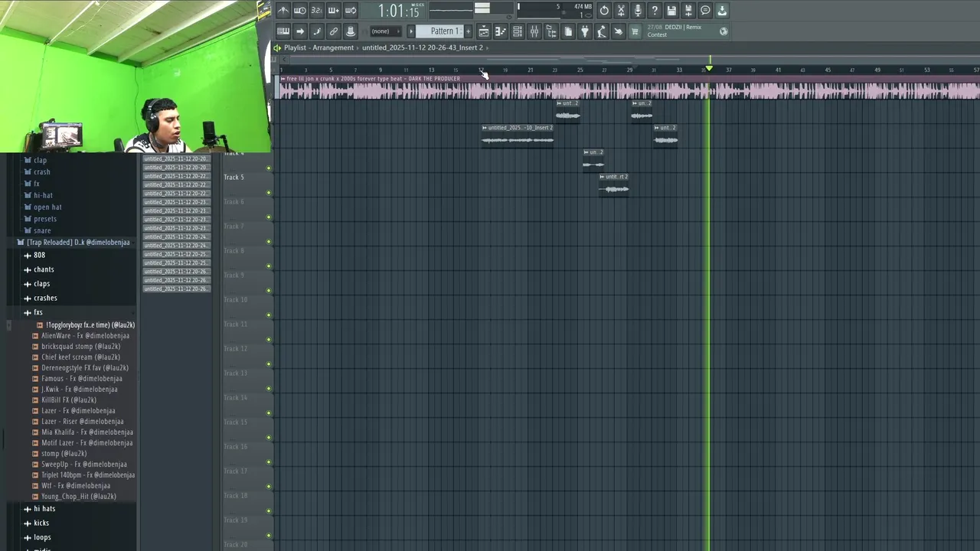Toggle the recording countdown icon
This screenshot has width=980, height=551.
pos(317,10)
